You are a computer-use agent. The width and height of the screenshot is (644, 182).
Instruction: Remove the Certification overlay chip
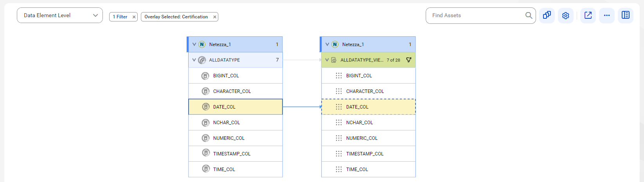tap(214, 17)
